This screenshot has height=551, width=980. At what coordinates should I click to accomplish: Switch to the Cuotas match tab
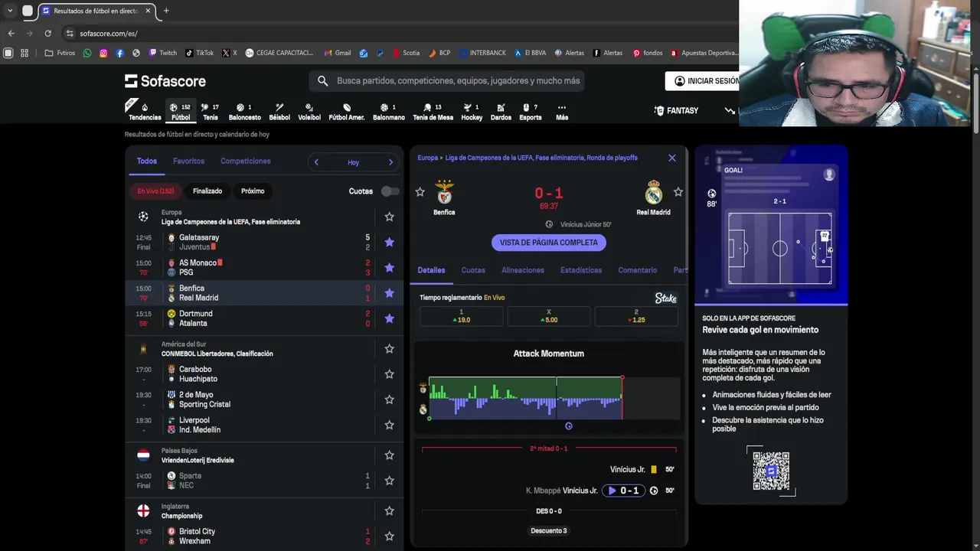pos(473,270)
